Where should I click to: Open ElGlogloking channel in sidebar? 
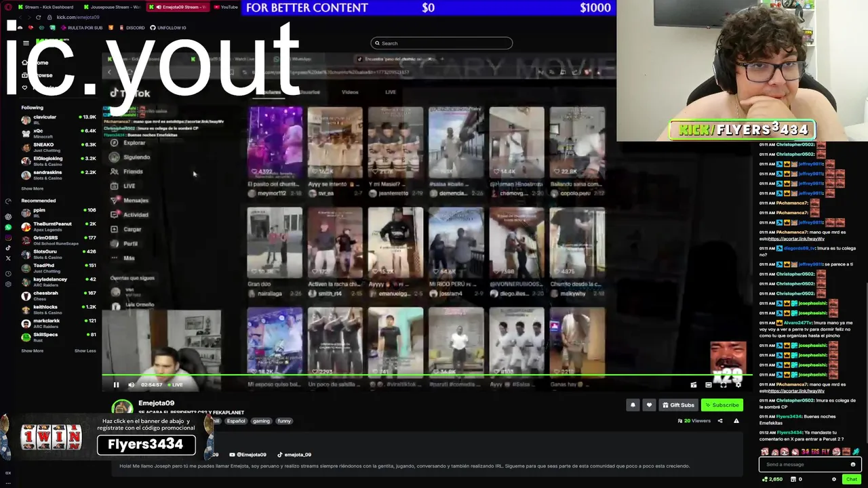tap(58, 161)
